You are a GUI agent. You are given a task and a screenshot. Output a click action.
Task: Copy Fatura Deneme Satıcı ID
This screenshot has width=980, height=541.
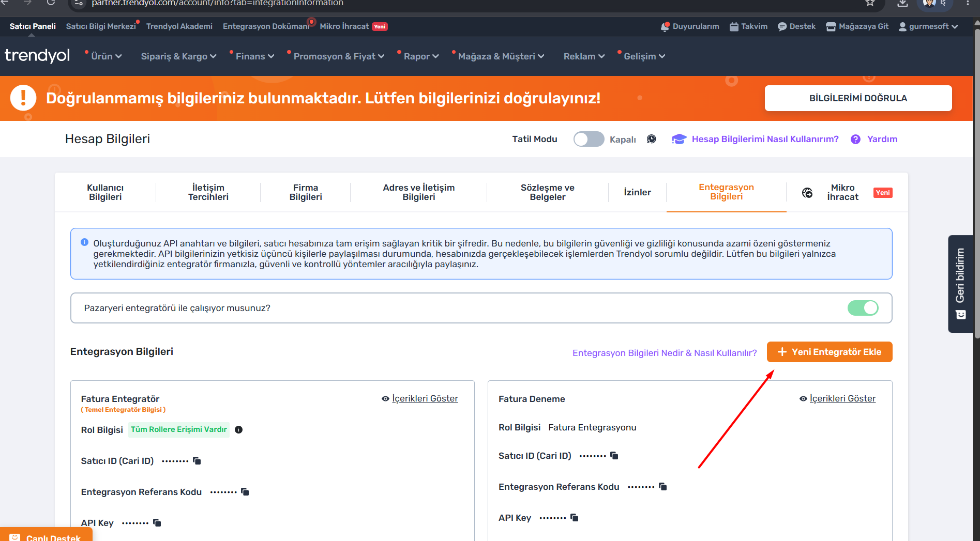click(x=614, y=455)
